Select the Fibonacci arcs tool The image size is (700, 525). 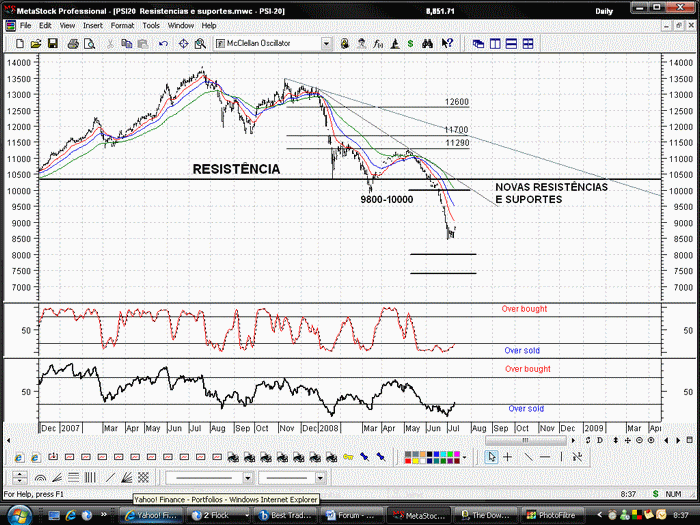(40, 478)
